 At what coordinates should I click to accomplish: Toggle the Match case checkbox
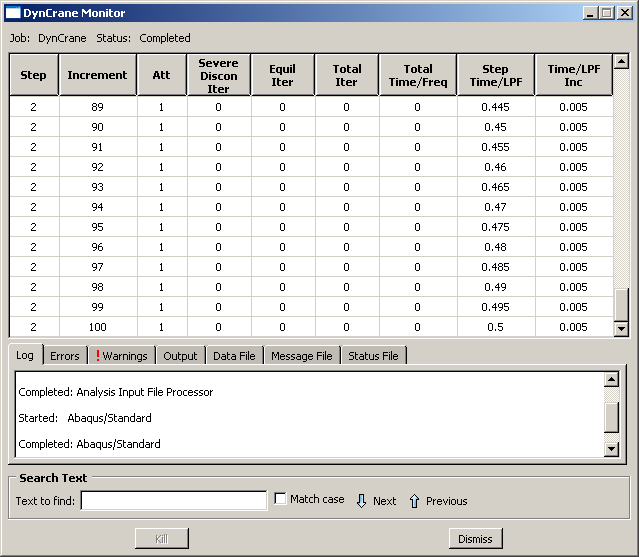click(281, 499)
